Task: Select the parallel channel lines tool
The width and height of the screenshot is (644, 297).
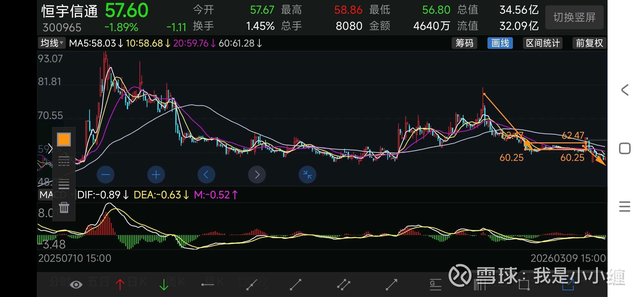Action: coord(344,285)
